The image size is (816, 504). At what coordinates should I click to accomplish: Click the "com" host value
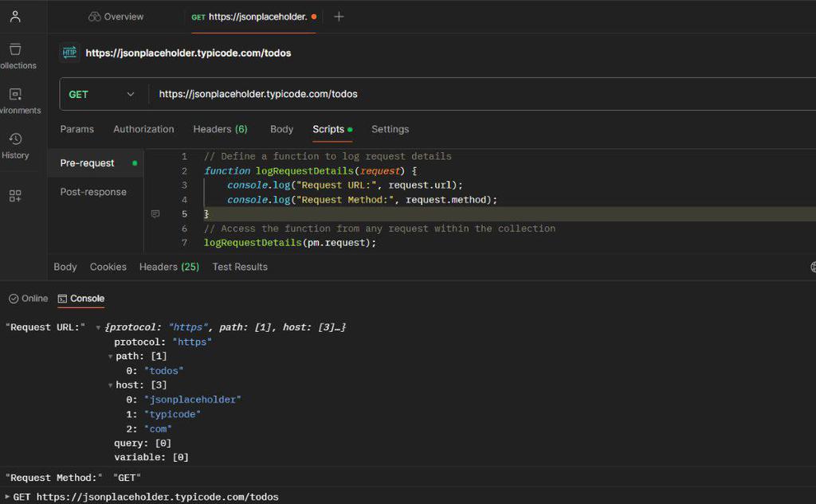tap(158, 428)
